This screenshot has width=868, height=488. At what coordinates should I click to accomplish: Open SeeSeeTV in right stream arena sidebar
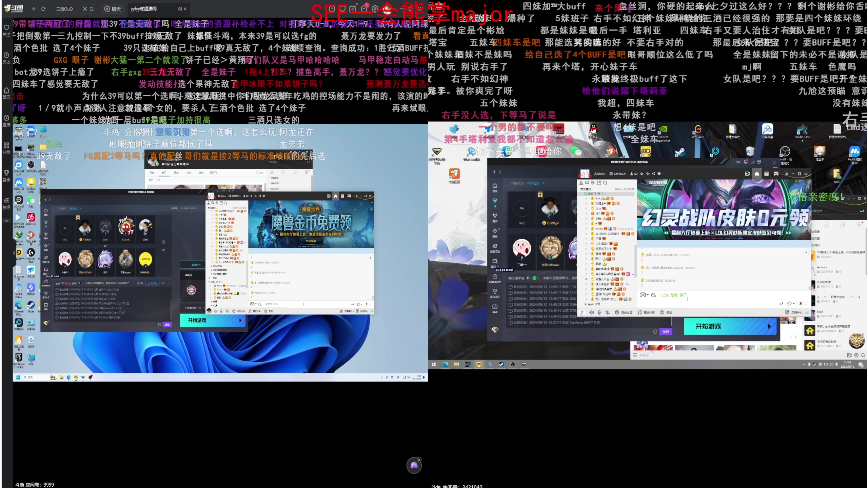click(x=495, y=279)
